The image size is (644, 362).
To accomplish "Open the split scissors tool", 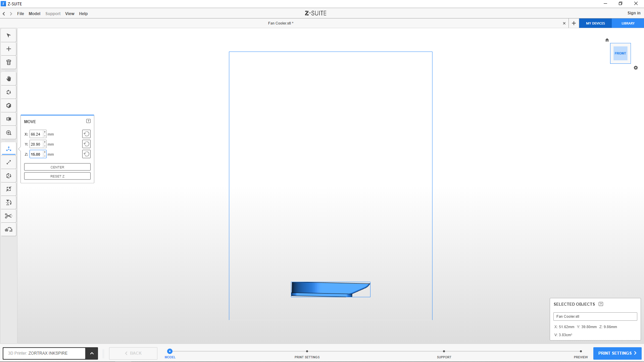I will tap(9, 216).
